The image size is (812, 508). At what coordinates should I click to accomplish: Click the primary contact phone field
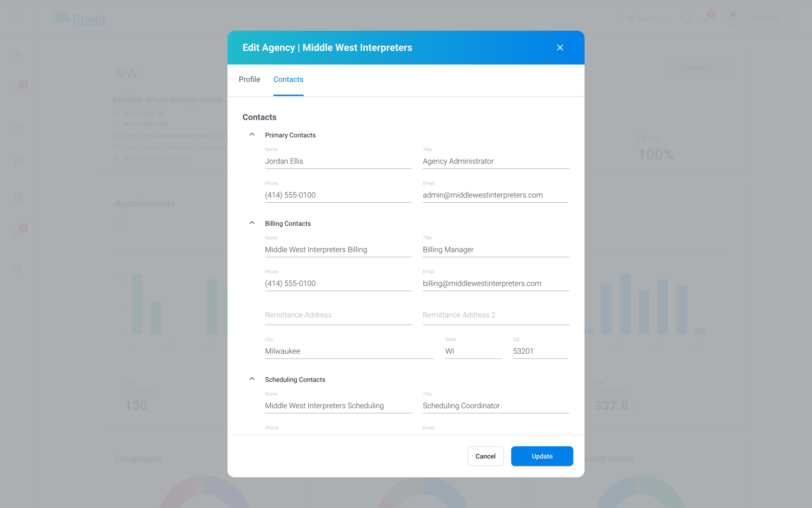(x=338, y=195)
